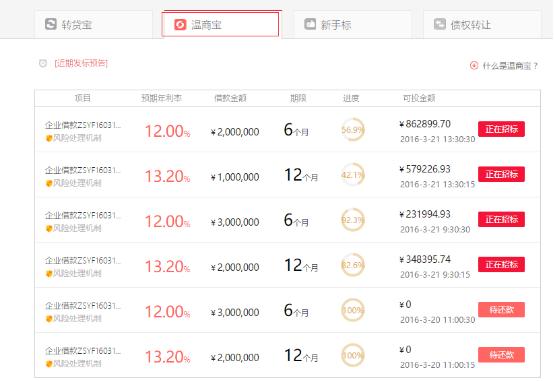The image size is (554, 381).
Task: Click 待还款 button in 11:00:30 row
Action: pos(501,310)
